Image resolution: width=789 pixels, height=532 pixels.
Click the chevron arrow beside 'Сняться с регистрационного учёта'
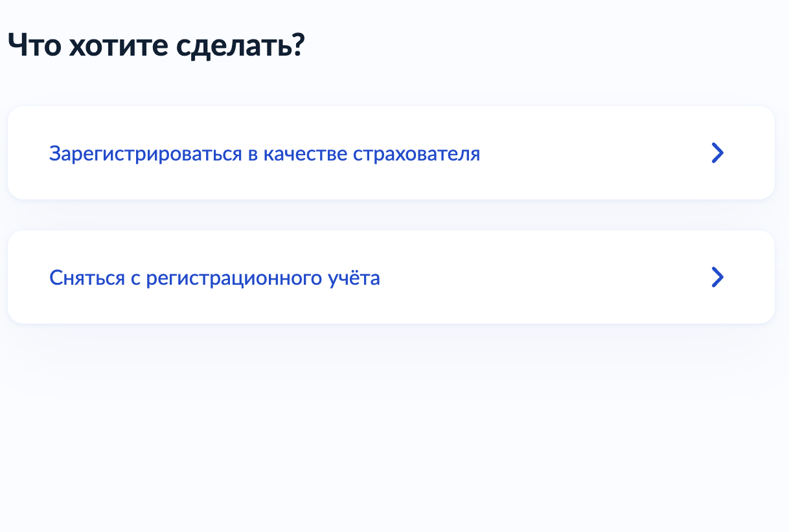(x=717, y=277)
